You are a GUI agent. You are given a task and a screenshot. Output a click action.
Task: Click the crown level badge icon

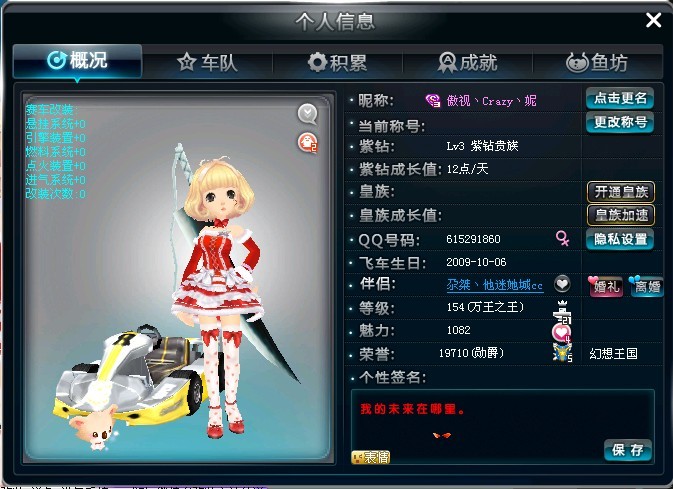click(562, 312)
